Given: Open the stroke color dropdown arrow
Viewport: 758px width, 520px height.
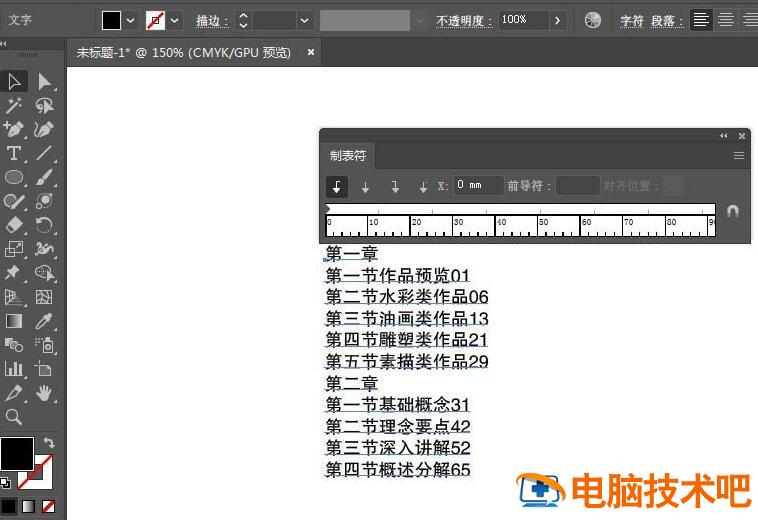Looking at the screenshot, I should 175,21.
